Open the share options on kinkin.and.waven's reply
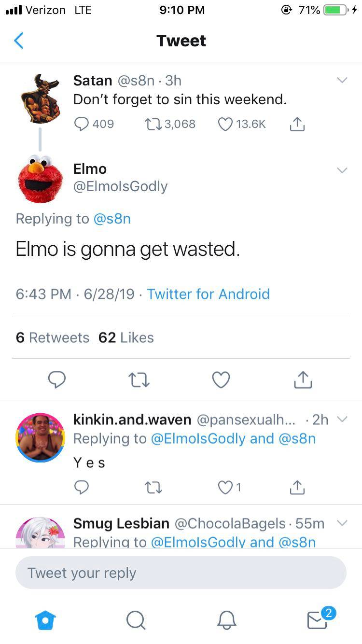This screenshot has width=362, height=644. point(297,488)
